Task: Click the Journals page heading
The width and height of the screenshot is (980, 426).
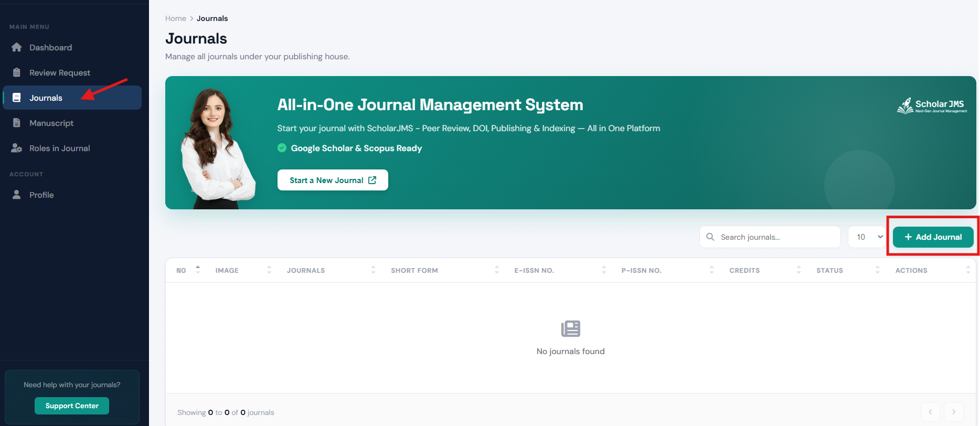Action: click(196, 38)
